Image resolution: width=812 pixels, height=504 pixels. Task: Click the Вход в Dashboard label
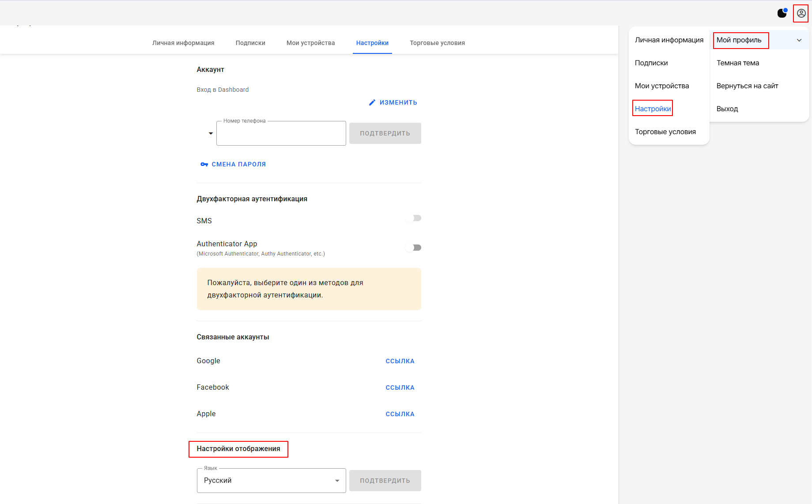(x=223, y=90)
